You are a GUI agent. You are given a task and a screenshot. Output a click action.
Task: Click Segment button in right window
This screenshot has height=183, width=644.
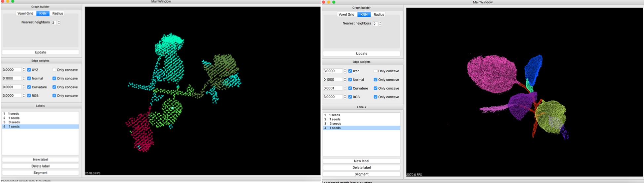click(361, 174)
